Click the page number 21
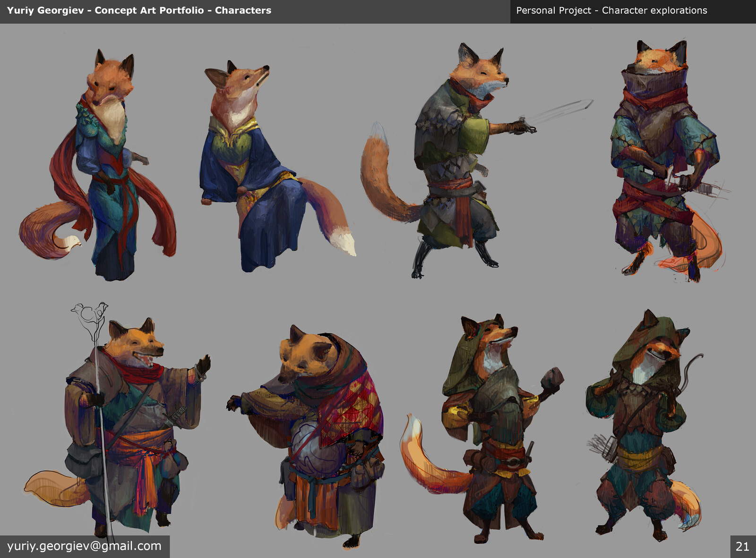 pyautogui.click(x=742, y=547)
